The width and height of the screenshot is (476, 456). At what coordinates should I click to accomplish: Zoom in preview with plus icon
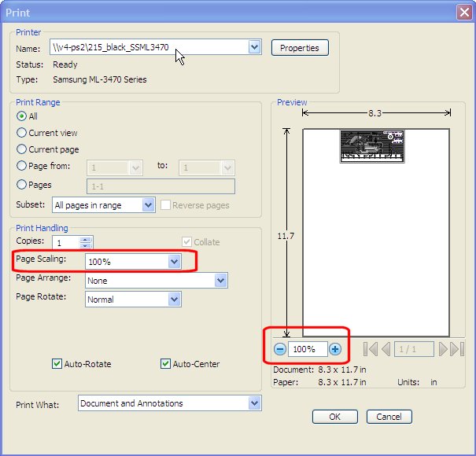[x=335, y=349]
